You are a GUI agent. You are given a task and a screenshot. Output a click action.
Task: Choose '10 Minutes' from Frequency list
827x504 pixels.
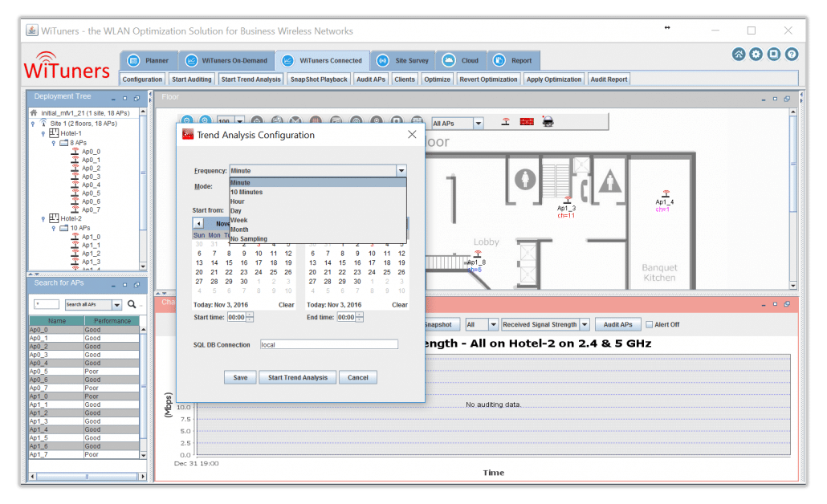318,193
